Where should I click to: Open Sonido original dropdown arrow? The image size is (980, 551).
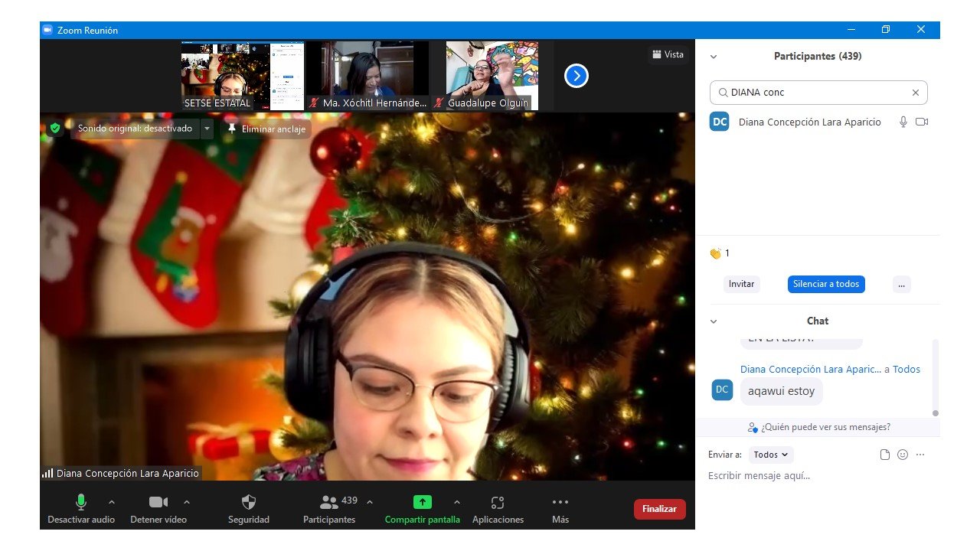click(x=207, y=129)
